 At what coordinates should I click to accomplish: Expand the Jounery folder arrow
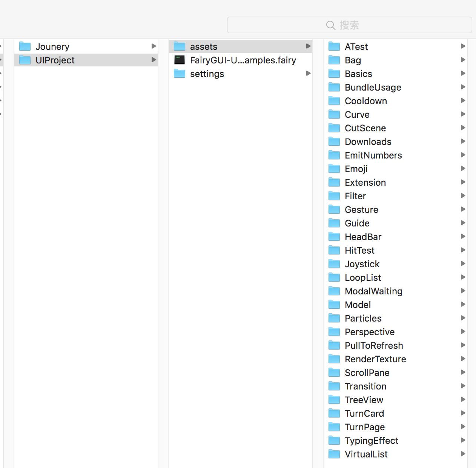pos(154,46)
